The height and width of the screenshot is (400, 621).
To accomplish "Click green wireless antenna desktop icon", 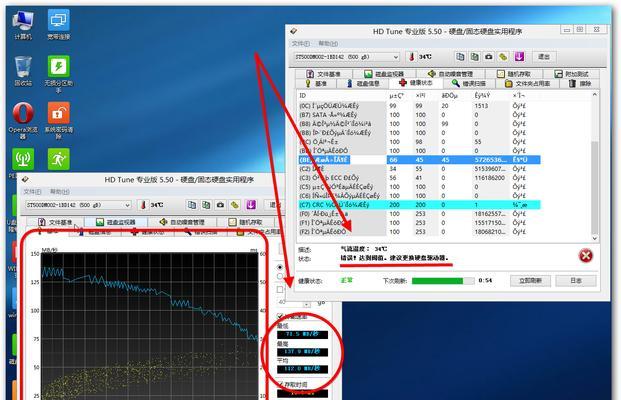I will 23,159.
